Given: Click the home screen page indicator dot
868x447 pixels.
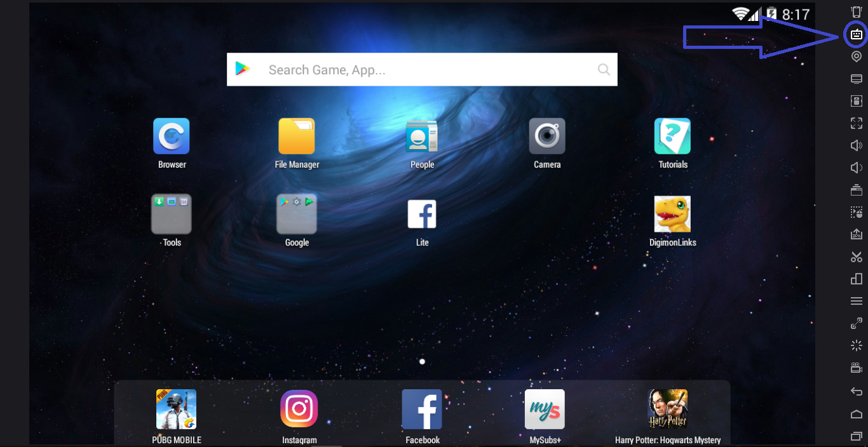Looking at the screenshot, I should click(422, 362).
